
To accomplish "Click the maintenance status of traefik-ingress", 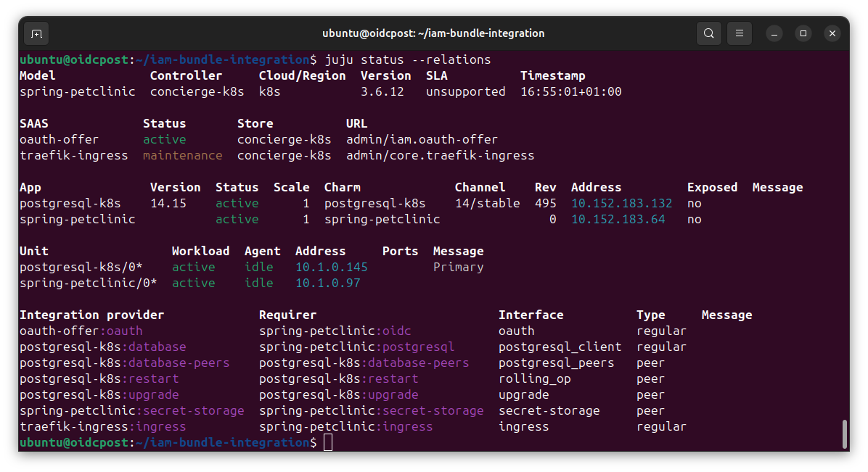I will coord(182,155).
